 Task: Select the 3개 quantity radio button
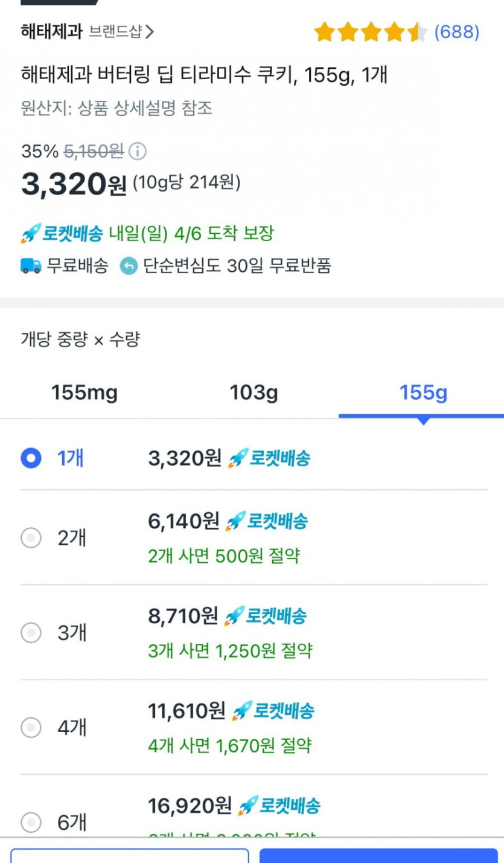[31, 633]
